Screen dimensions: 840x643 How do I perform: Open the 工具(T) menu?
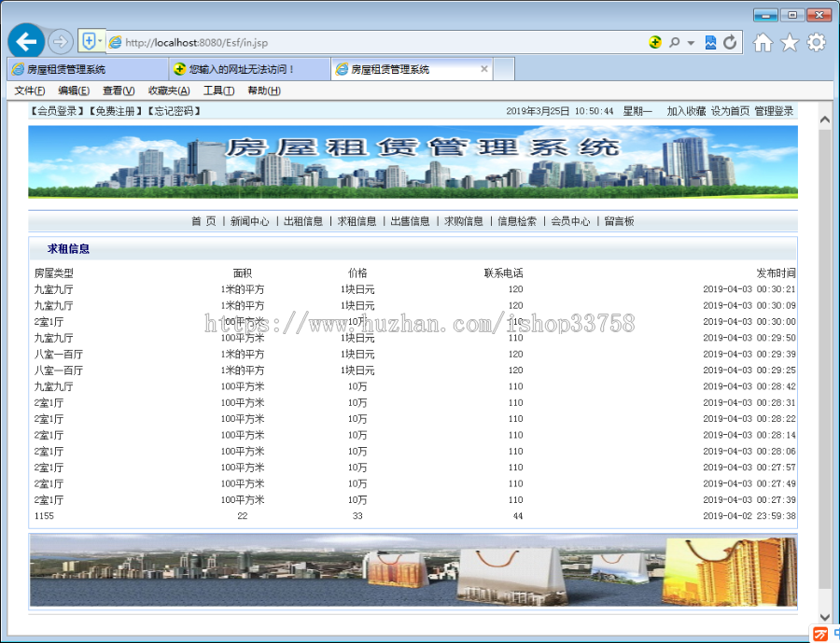pyautogui.click(x=218, y=90)
